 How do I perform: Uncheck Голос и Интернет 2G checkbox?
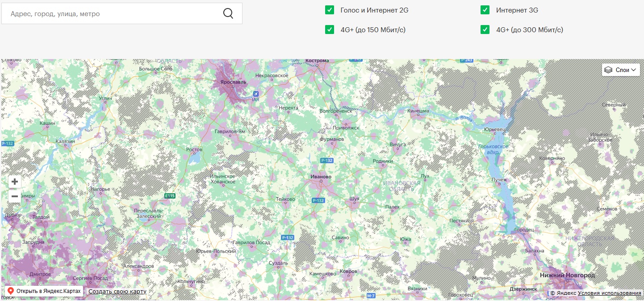click(x=330, y=10)
